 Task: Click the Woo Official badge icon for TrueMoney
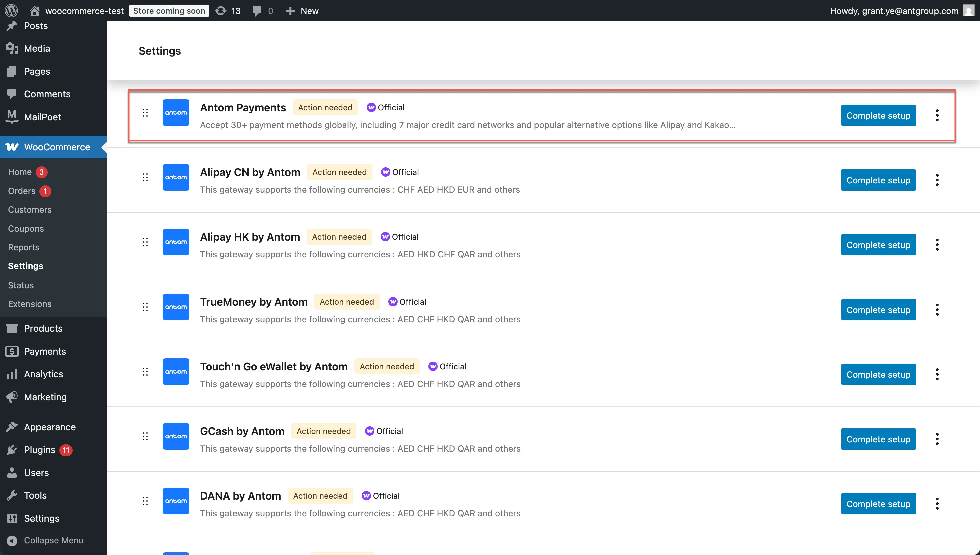pyautogui.click(x=393, y=302)
